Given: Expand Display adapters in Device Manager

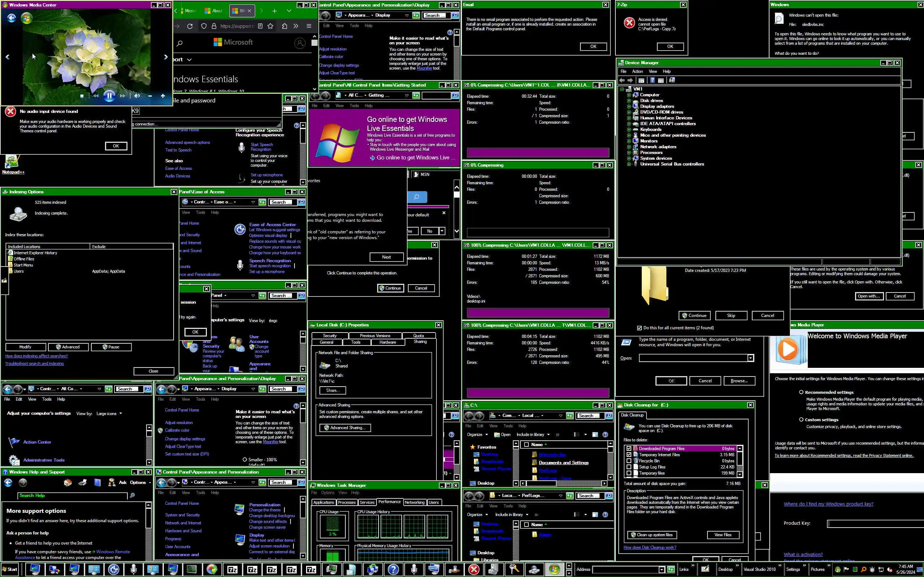Looking at the screenshot, I should click(x=628, y=106).
